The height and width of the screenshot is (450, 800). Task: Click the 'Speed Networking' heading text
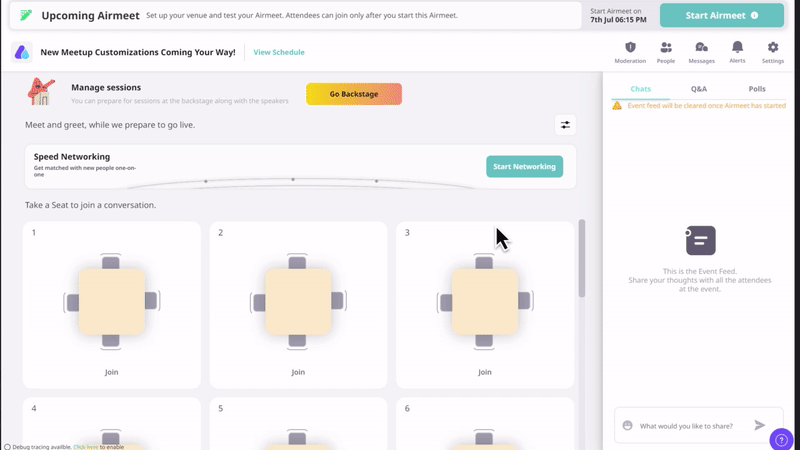coord(72,157)
